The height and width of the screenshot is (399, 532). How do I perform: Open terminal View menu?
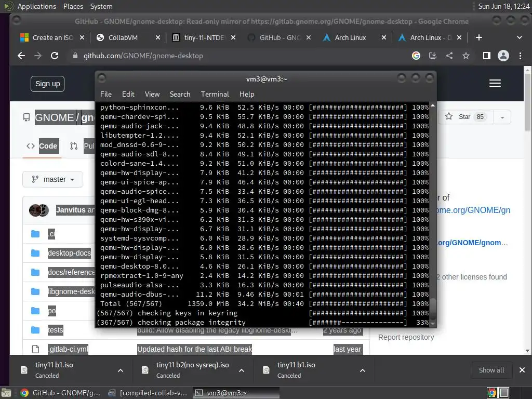(152, 95)
